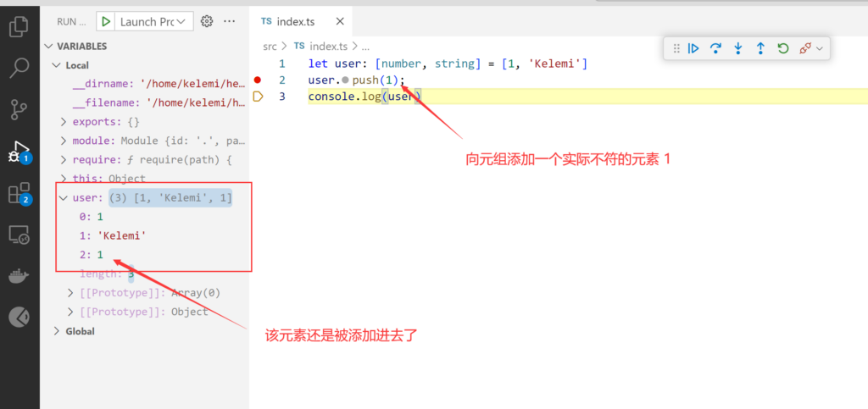Open the Extensions view

pos(19,193)
